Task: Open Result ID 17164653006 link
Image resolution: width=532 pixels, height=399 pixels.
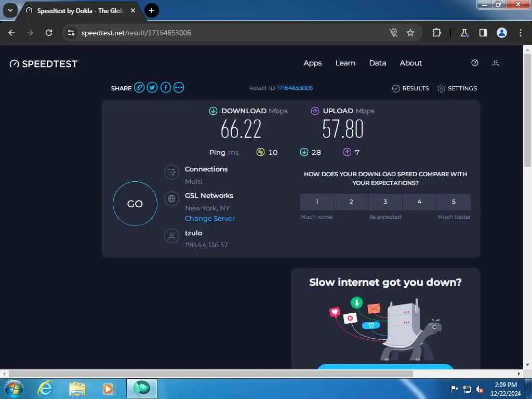Action: click(295, 88)
